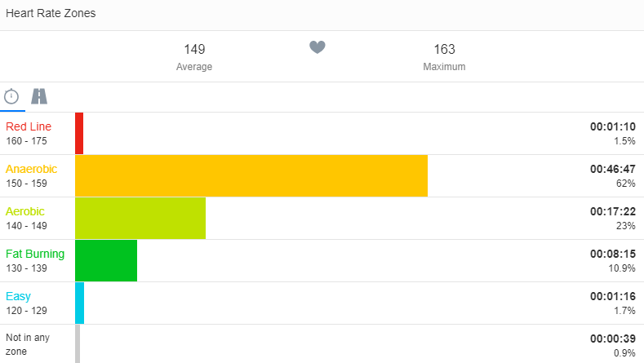The height and width of the screenshot is (363, 644).
Task: Select the 163 Maximum heart rate value
Action: [444, 50]
